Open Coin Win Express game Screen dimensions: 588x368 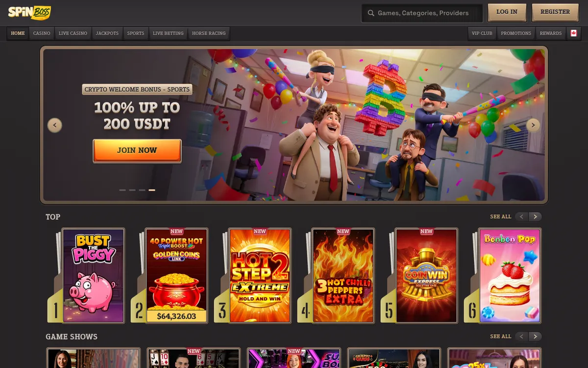pos(426,275)
